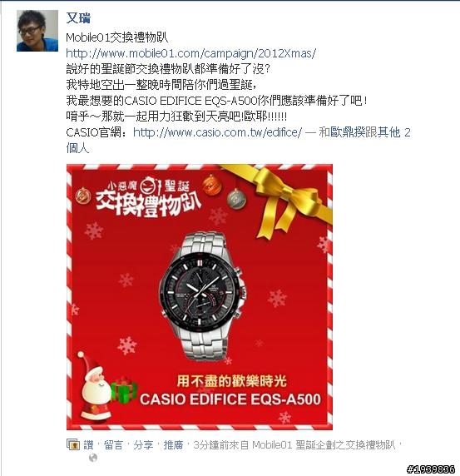
Task: Open the 3分鐘前 timestamp link
Action: click(x=211, y=445)
